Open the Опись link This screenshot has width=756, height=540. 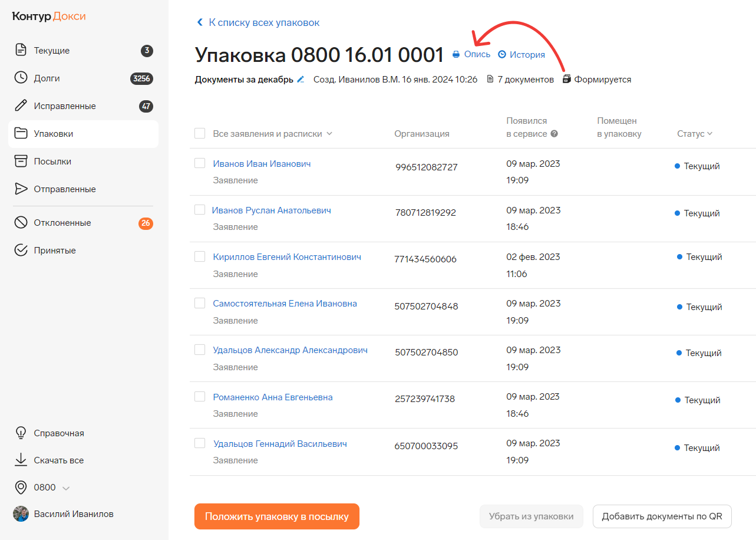pos(477,54)
